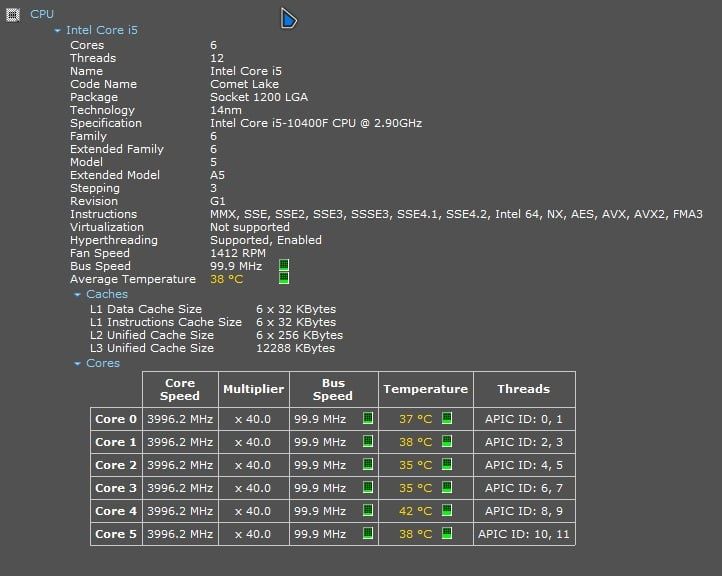Click the Core 0 3996.2 MHz speed cell
The width and height of the screenshot is (722, 576).
[x=180, y=419]
